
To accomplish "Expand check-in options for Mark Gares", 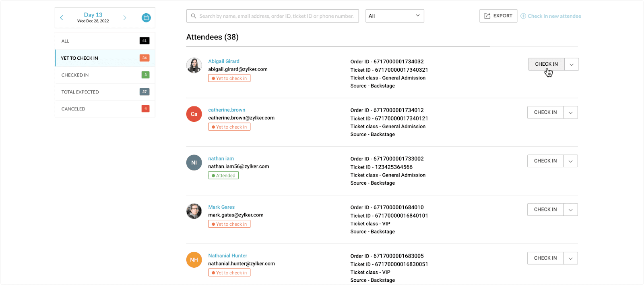I will pos(571,210).
